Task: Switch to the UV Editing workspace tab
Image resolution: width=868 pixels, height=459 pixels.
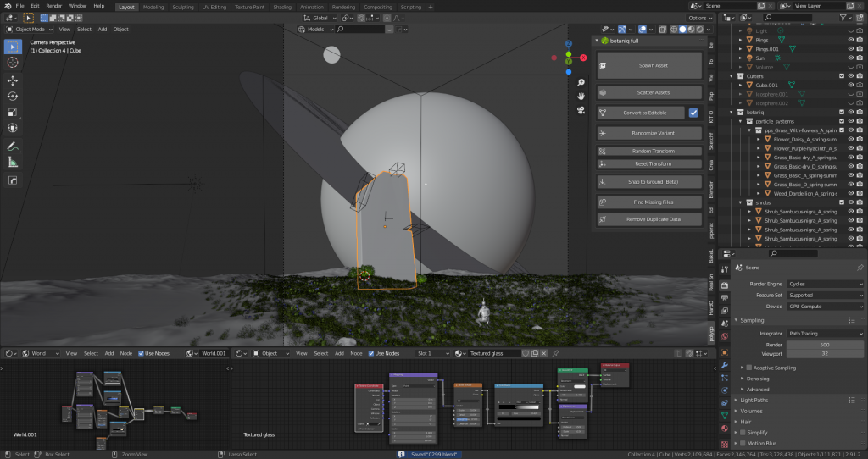Action: pos(214,7)
